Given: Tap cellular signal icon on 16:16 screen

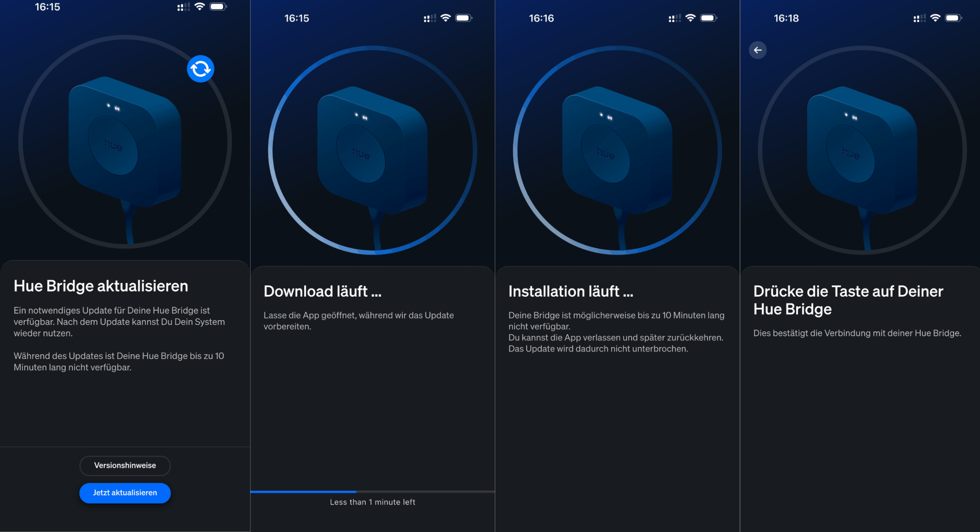Looking at the screenshot, I should (675, 18).
